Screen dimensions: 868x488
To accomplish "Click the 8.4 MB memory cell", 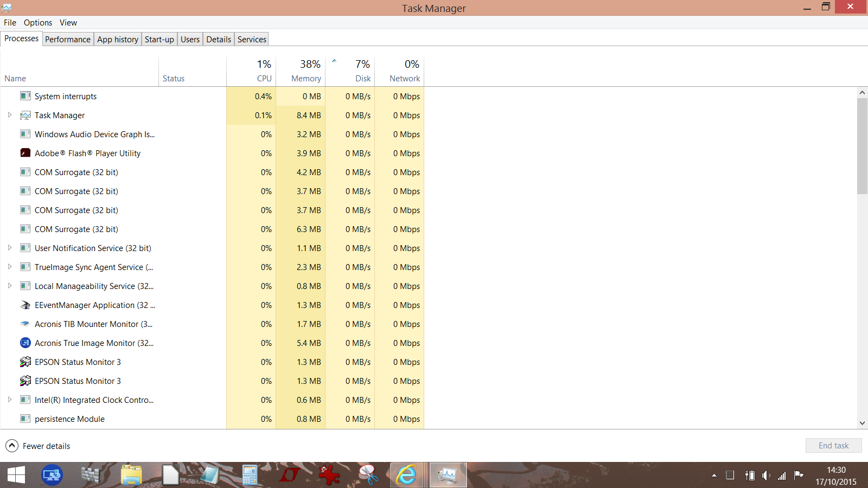I will [301, 115].
